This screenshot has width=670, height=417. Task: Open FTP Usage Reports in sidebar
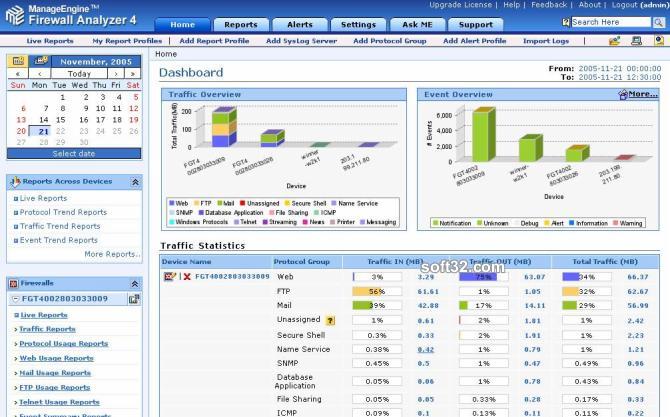point(55,388)
